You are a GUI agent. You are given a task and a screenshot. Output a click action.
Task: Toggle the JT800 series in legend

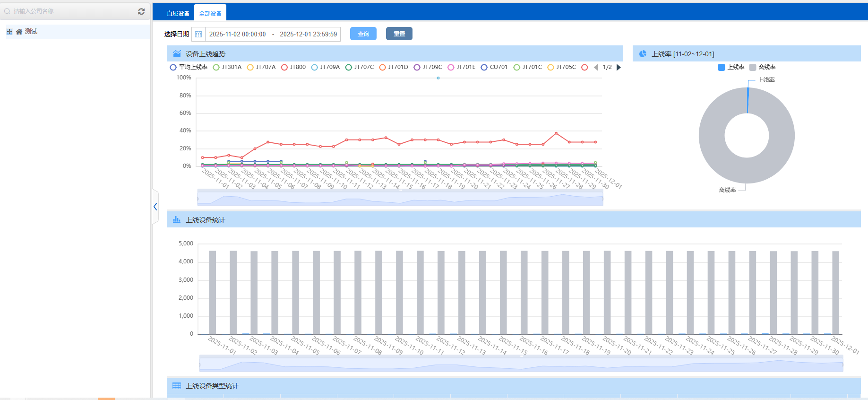tap(293, 67)
